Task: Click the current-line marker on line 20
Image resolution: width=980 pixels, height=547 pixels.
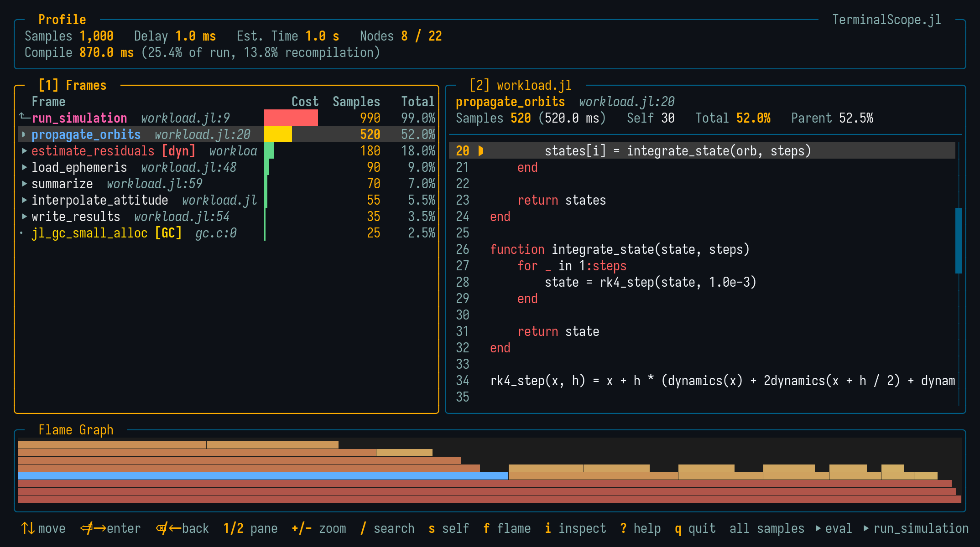Action: pos(480,151)
